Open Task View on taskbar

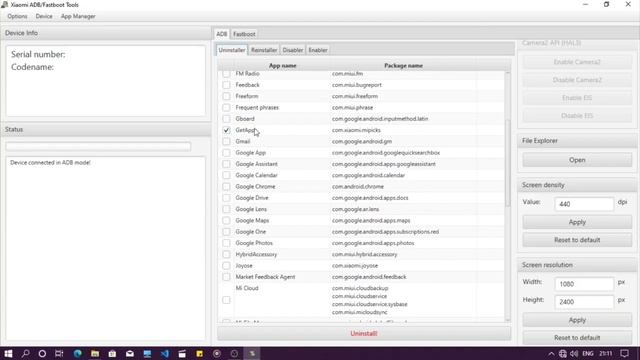click(x=59, y=353)
